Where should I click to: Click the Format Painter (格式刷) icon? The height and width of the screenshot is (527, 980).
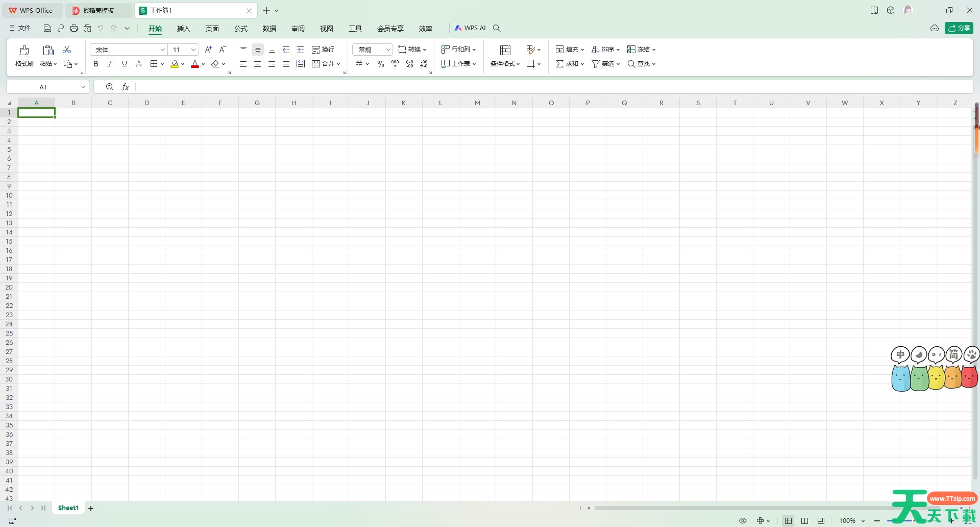[x=24, y=51]
